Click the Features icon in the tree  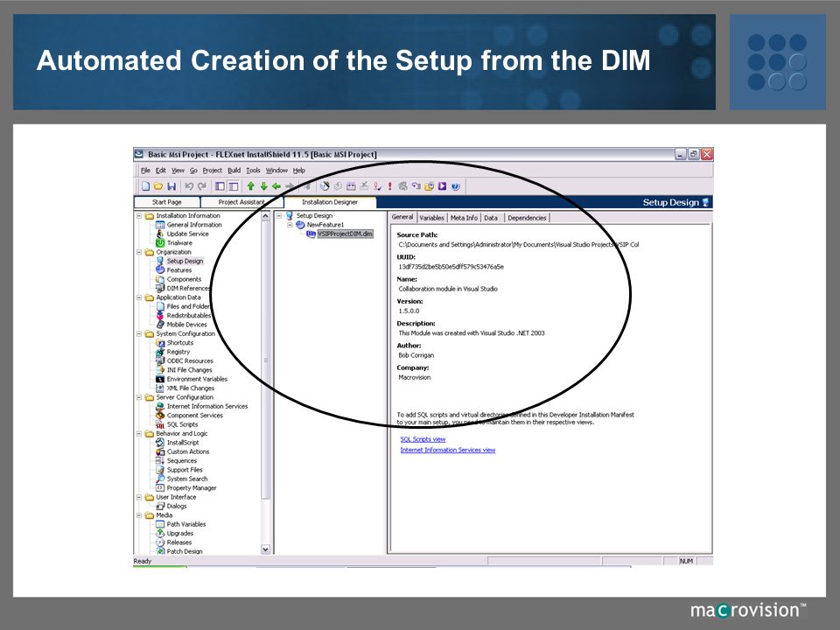click(x=159, y=270)
